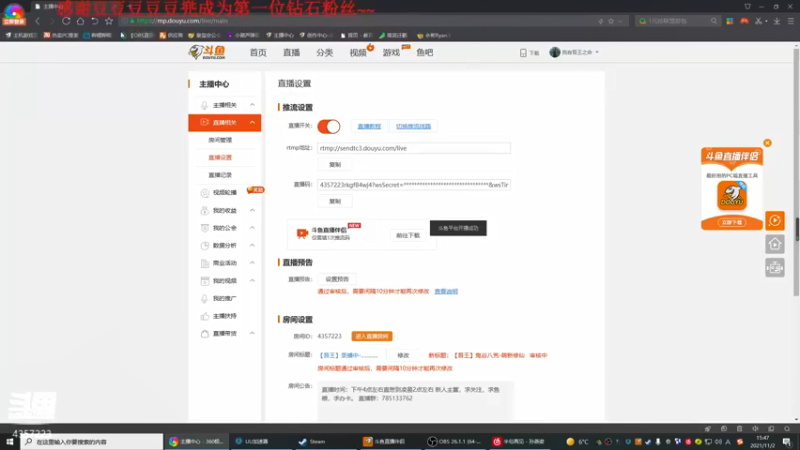Click 前往下载 for 斗鱼直播伴侣
The height and width of the screenshot is (450, 800).
[x=408, y=235]
